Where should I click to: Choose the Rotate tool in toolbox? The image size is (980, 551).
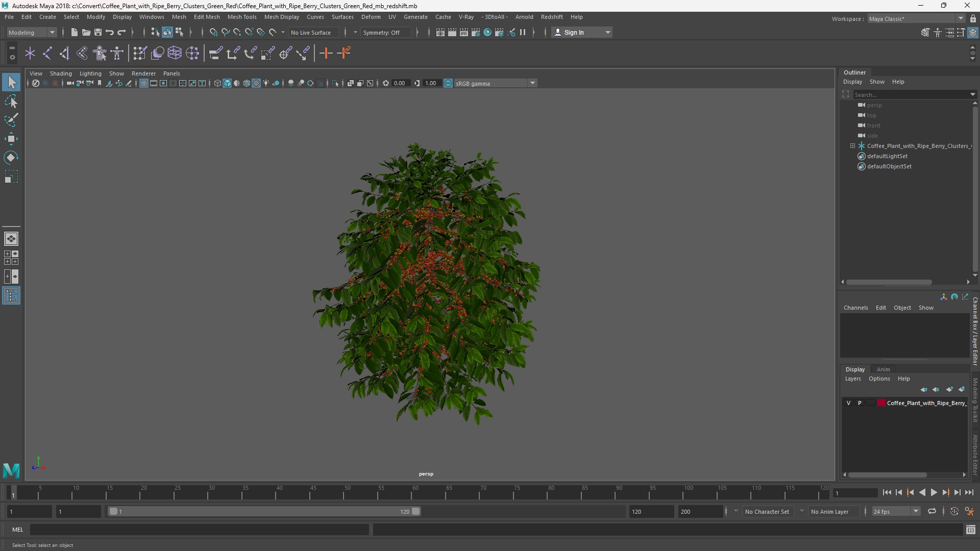[11, 158]
